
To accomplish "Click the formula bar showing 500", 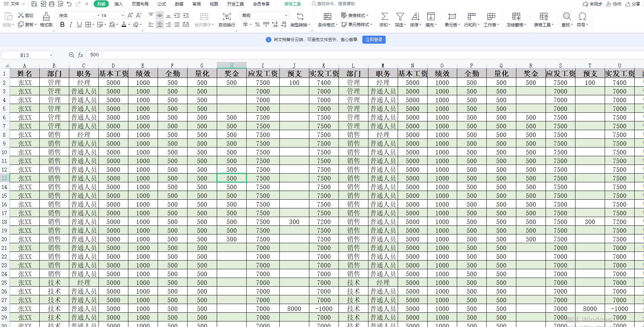I will pos(365,55).
